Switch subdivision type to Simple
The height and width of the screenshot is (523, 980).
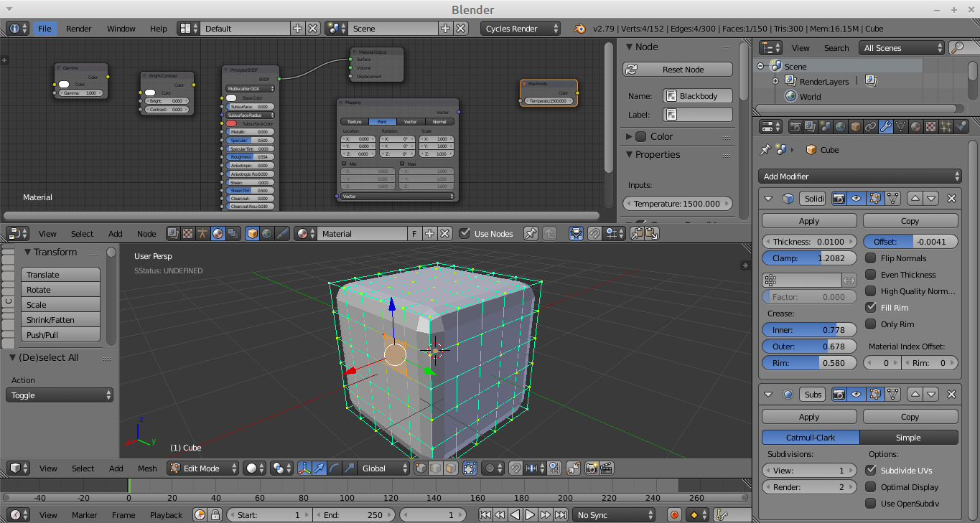908,438
